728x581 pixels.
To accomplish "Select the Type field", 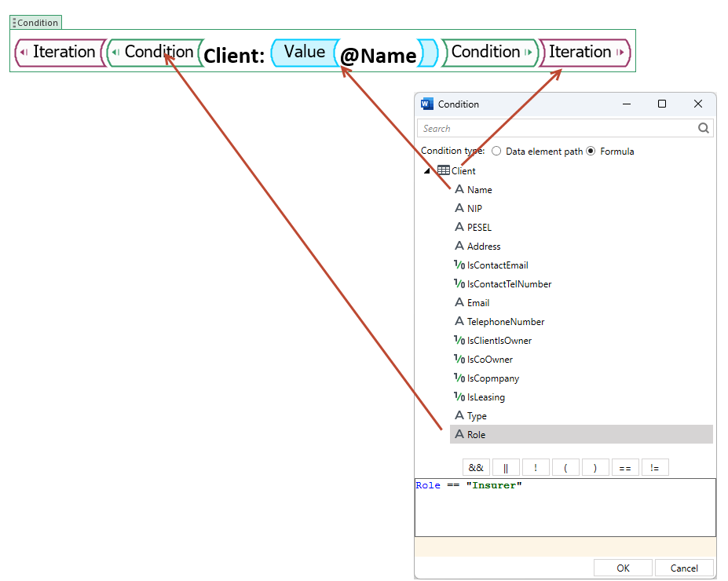I will click(x=477, y=416).
